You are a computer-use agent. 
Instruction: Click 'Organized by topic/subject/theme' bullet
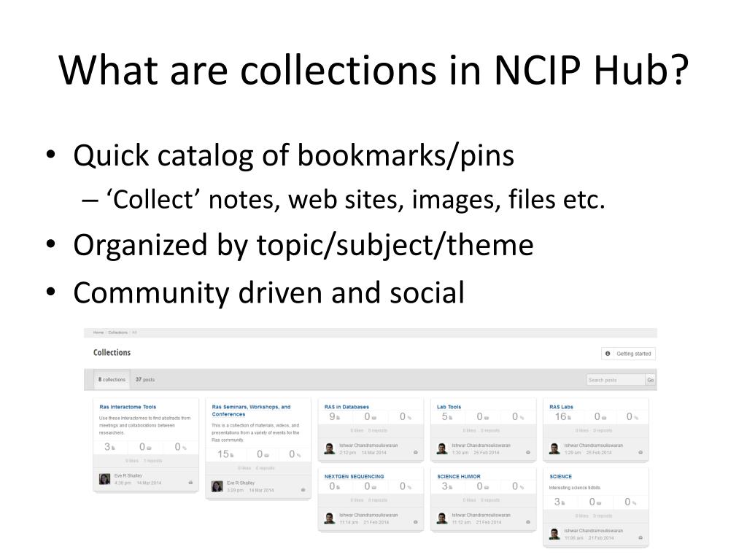click(303, 245)
